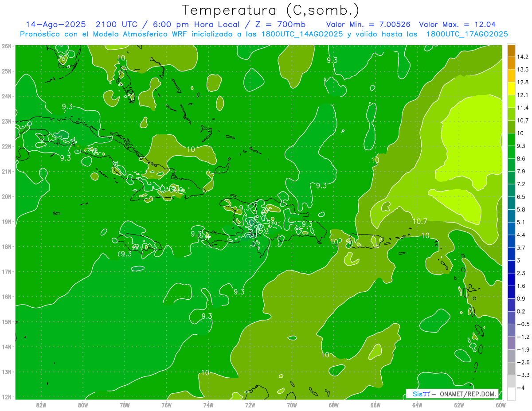Click the 78W longitude axis label

point(125,405)
